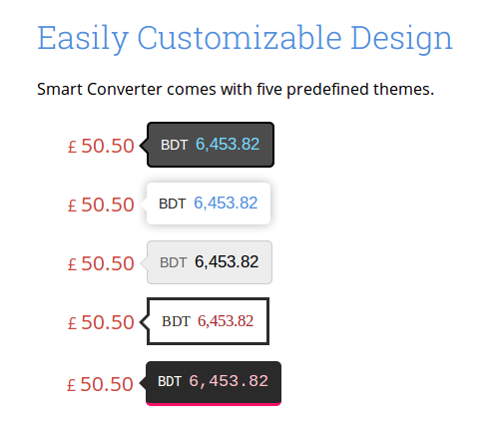The height and width of the screenshot is (425, 504).
Task: Click the dark grey theme tooltip box
Action: tap(211, 145)
